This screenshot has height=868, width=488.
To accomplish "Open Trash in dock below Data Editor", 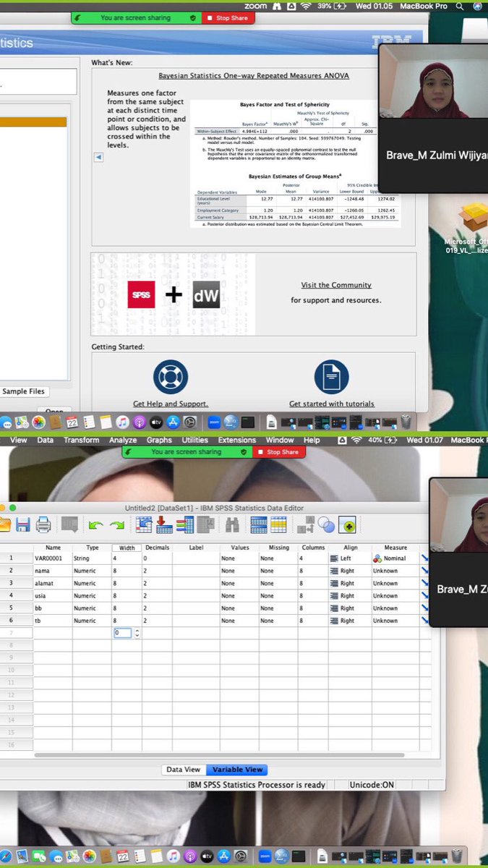I will pyautogui.click(x=457, y=856).
